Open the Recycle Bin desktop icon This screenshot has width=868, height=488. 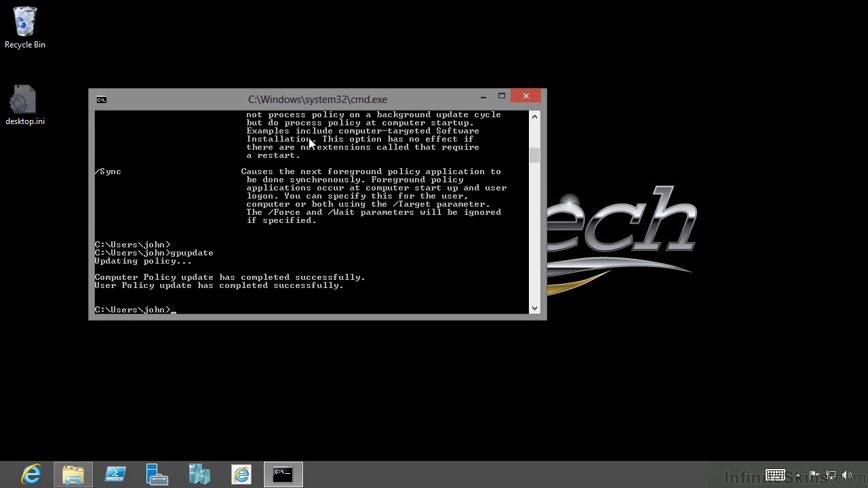coord(25,28)
